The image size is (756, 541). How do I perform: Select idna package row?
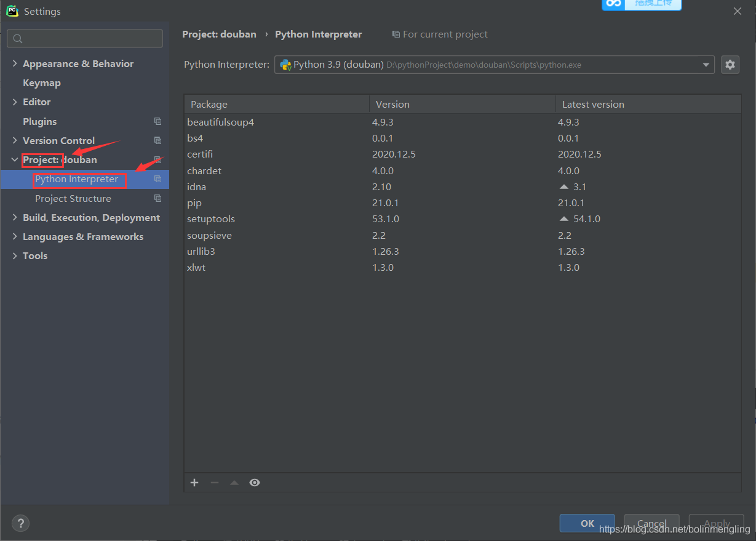click(x=463, y=186)
